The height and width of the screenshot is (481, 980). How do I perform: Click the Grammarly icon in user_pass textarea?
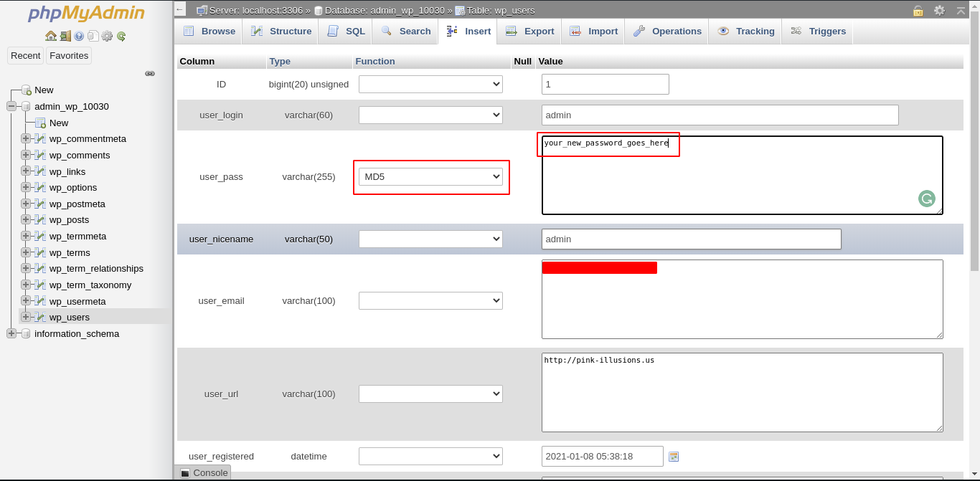pyautogui.click(x=926, y=199)
